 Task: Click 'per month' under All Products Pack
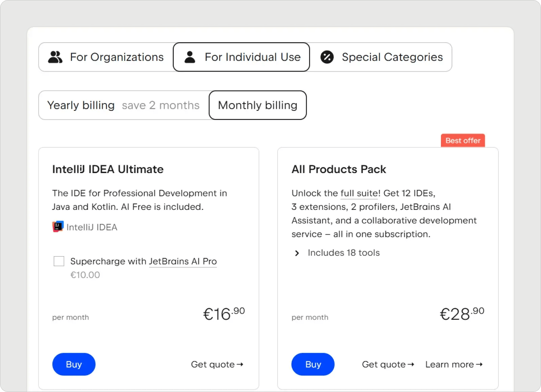click(x=310, y=317)
